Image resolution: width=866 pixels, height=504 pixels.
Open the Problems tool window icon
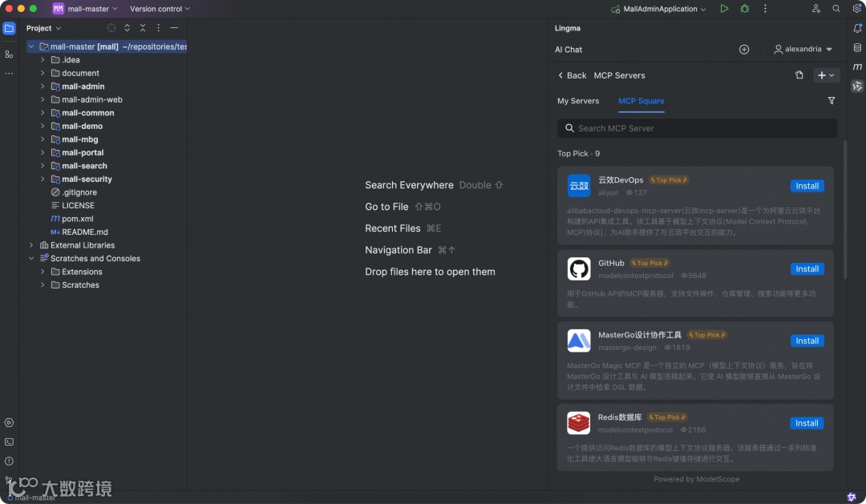point(9,462)
